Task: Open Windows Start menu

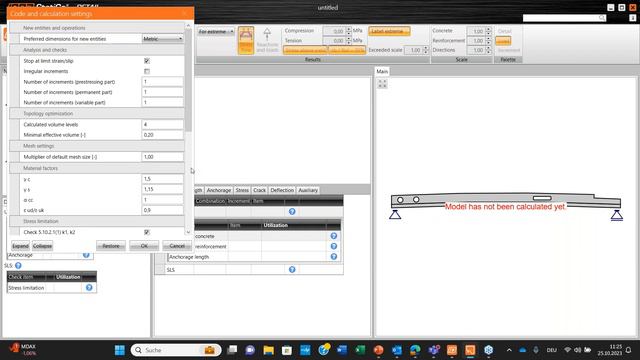Action: coord(120,350)
